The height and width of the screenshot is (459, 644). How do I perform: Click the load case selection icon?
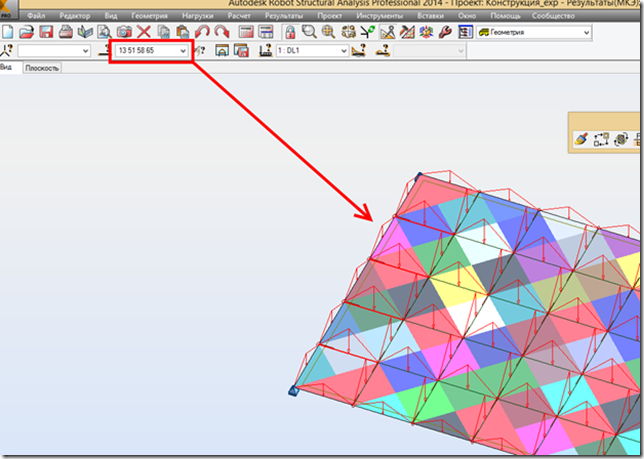[x=265, y=51]
